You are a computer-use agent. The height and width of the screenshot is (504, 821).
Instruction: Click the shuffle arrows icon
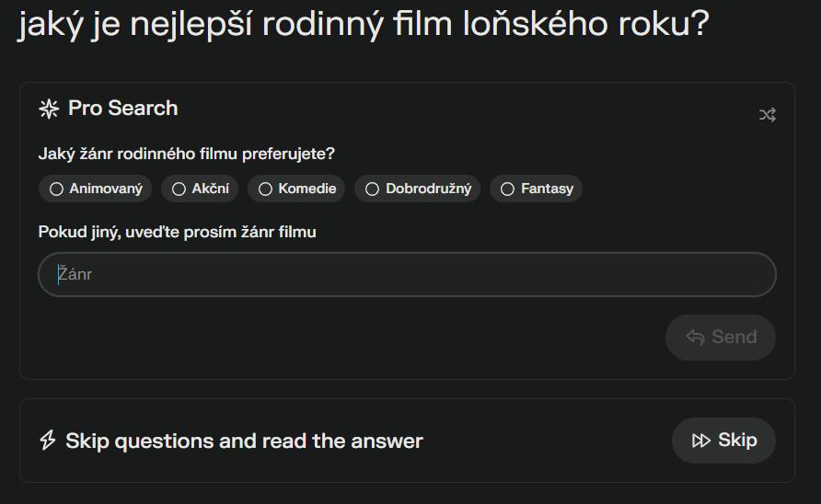coord(767,115)
